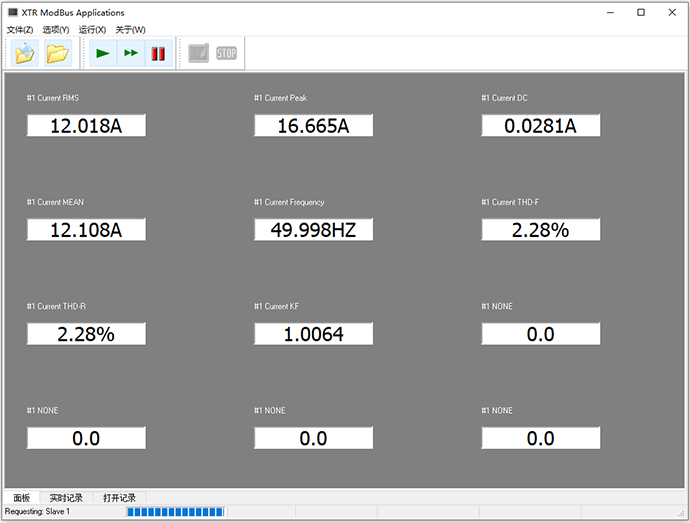The width and height of the screenshot is (690, 523).
Task: Click the Current RMS value 12.018A field
Action: pos(86,125)
